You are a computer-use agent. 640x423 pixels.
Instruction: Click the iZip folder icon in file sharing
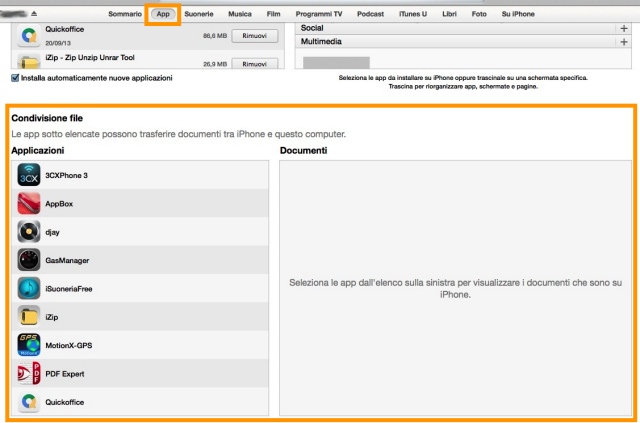point(29,316)
